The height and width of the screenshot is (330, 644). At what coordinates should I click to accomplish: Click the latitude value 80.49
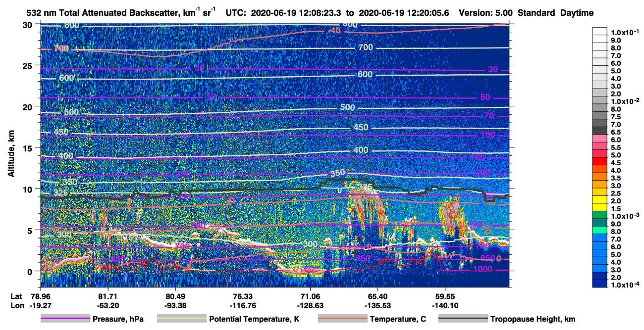click(x=175, y=296)
